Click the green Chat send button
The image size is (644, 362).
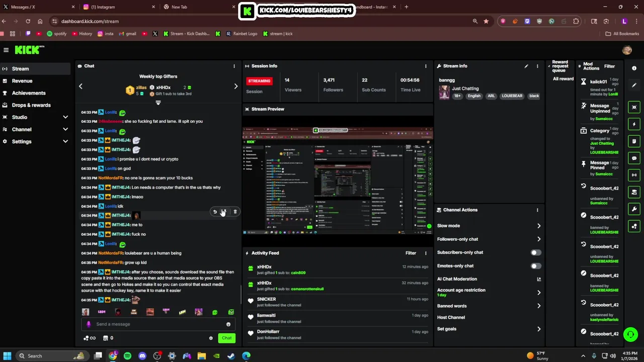(x=227, y=338)
